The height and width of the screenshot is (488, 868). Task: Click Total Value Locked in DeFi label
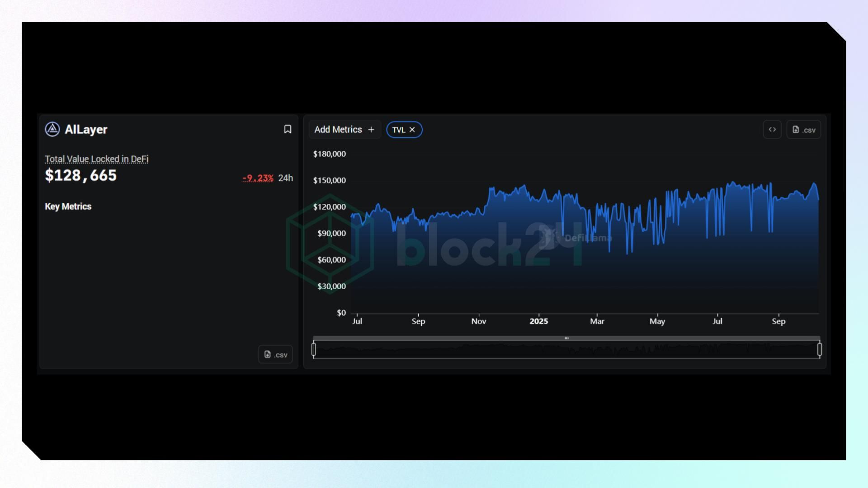click(96, 159)
